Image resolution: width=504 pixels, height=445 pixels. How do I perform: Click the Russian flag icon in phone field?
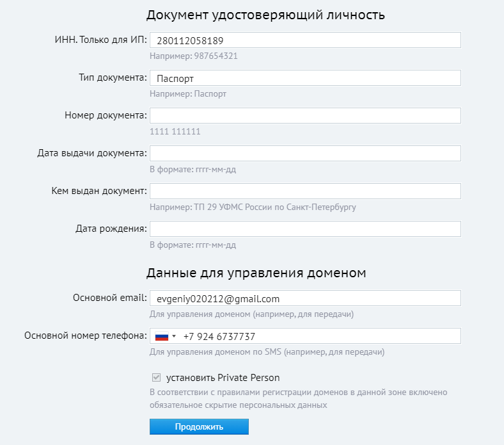tap(161, 336)
